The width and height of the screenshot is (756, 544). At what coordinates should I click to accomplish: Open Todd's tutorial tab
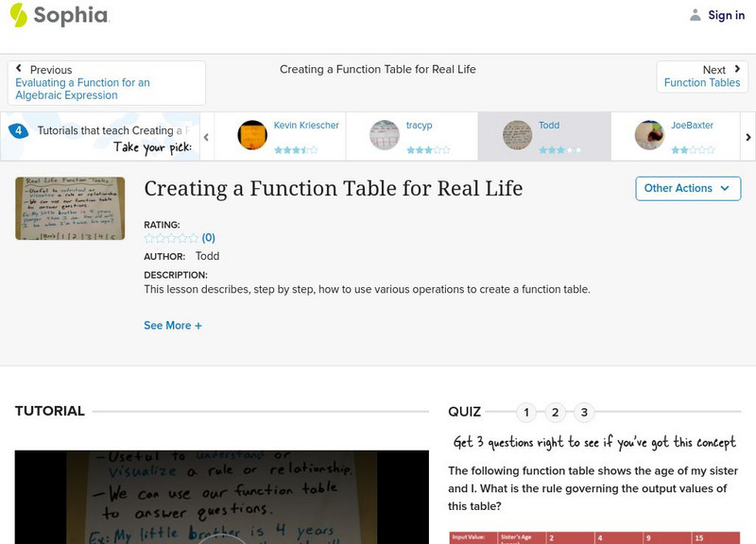coord(549,126)
